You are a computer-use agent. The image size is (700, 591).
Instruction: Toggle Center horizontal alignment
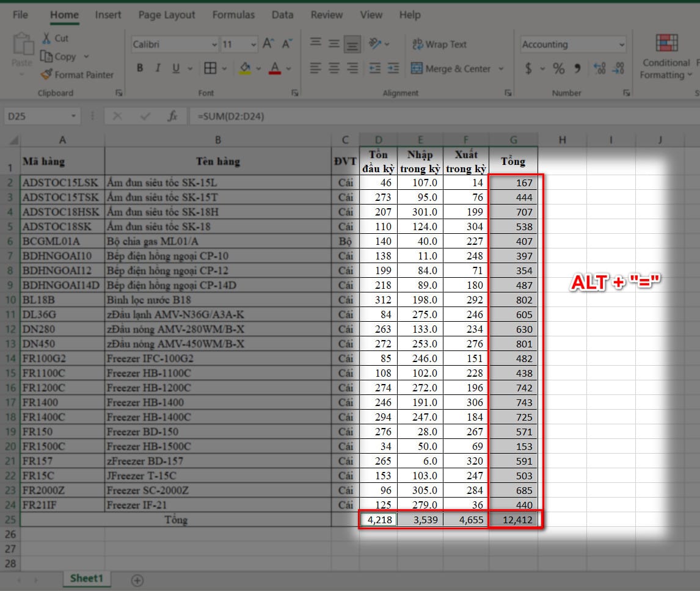point(334,68)
